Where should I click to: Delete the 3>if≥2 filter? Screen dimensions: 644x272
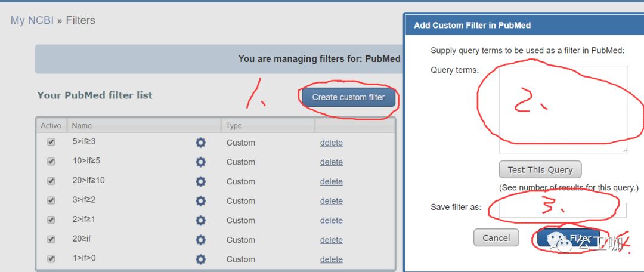click(332, 200)
